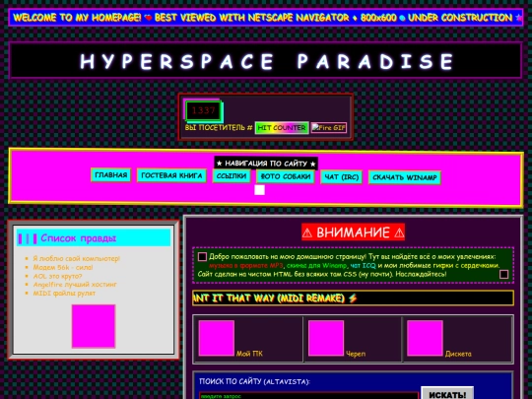The image size is (532, 399).
Task: Open the Череп magenta thumbnail
Action: click(x=326, y=338)
